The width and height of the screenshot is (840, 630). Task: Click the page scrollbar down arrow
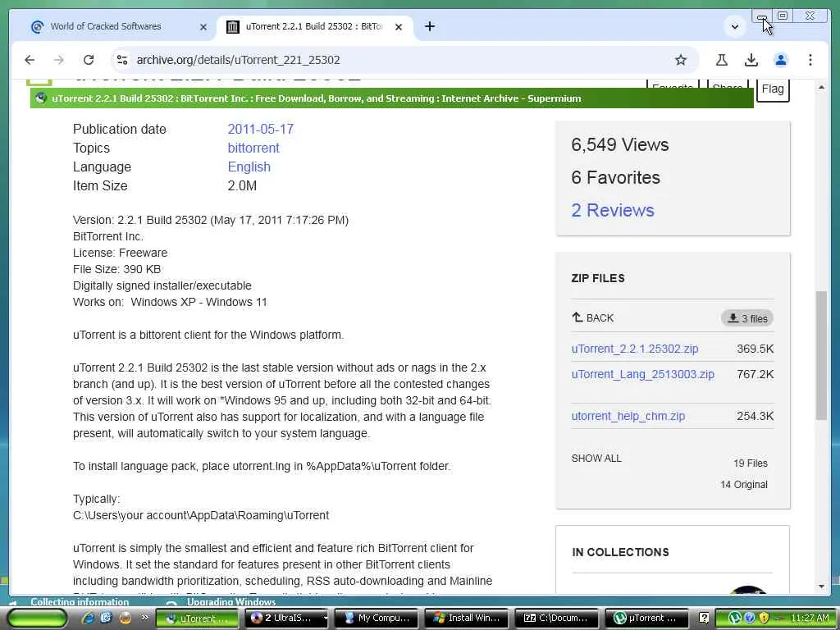[821, 587]
